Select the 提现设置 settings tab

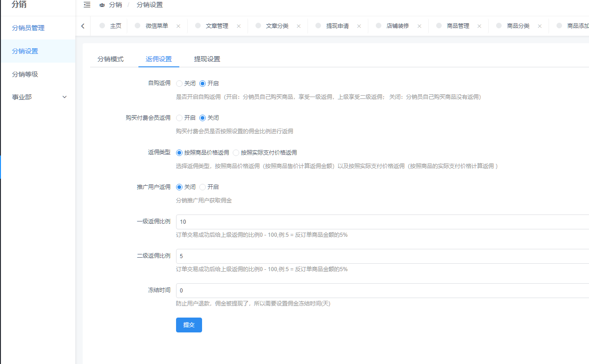tap(207, 59)
